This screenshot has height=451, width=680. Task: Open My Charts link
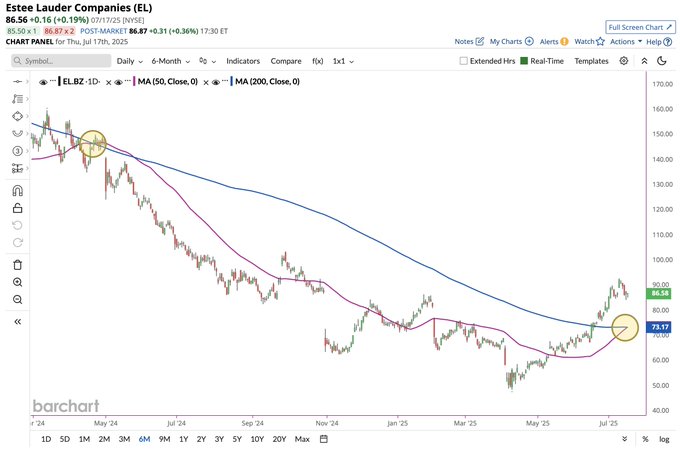tap(511, 42)
